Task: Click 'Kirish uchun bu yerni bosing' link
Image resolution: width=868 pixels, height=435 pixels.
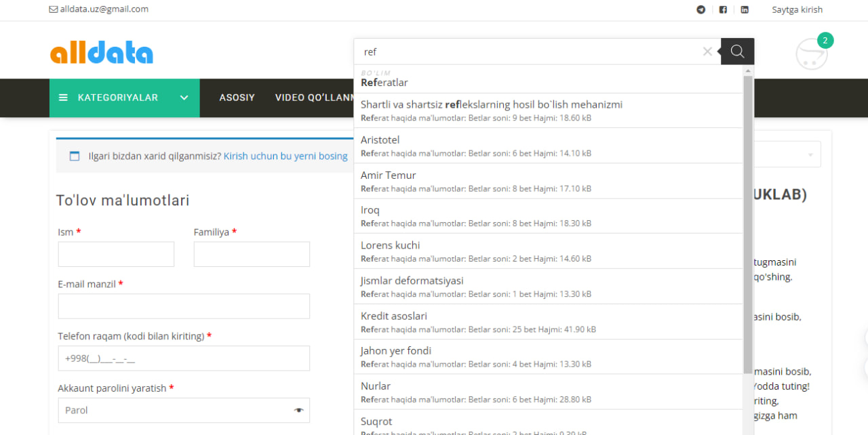Action: coord(285,156)
